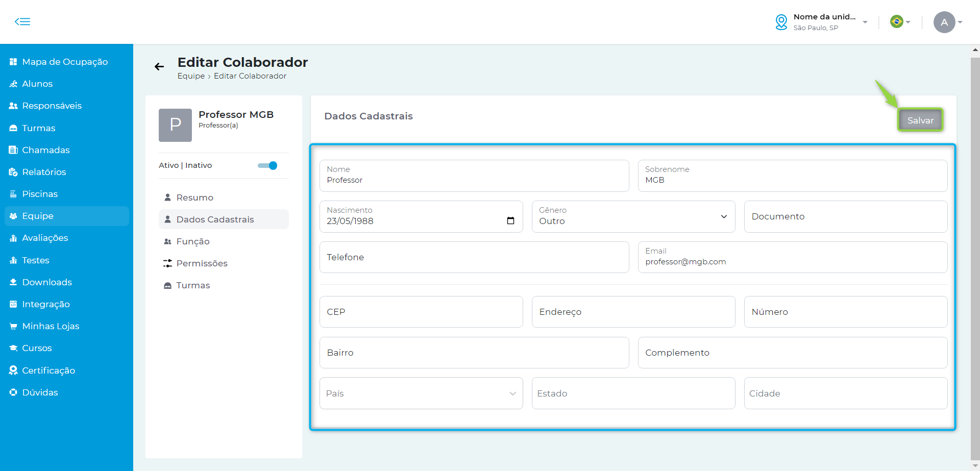
Task: Click the Dúvidas lifebuoy icon
Action: coord(13,392)
